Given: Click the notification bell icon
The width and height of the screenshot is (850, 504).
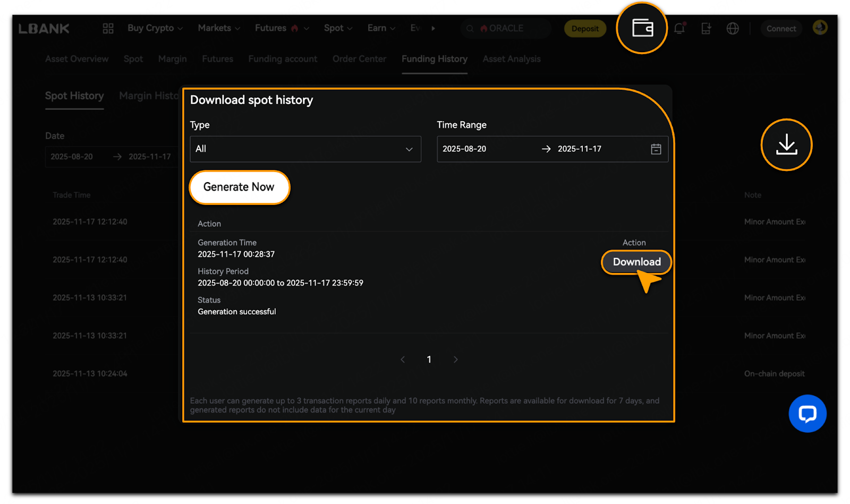Looking at the screenshot, I should click(679, 29).
